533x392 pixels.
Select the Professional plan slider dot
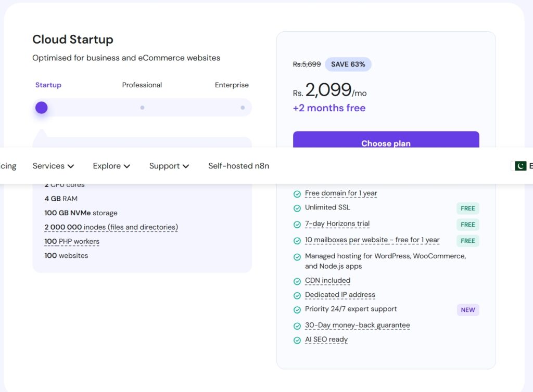pos(142,108)
